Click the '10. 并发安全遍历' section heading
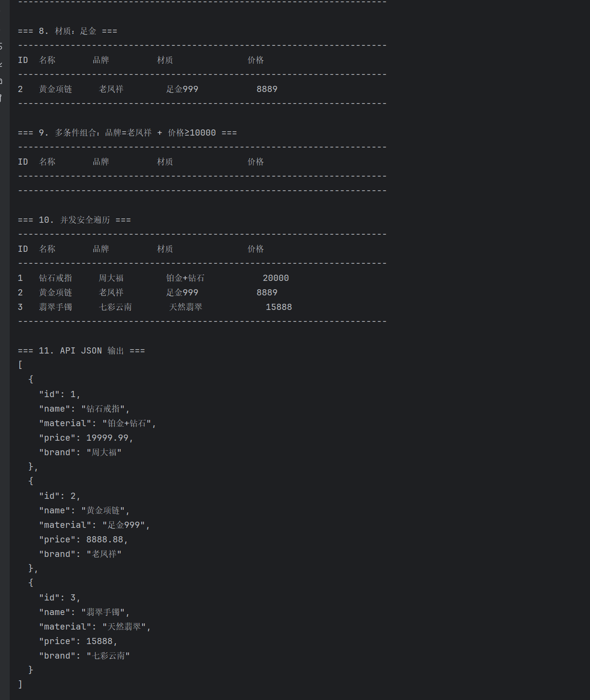590x700 pixels. coord(74,220)
